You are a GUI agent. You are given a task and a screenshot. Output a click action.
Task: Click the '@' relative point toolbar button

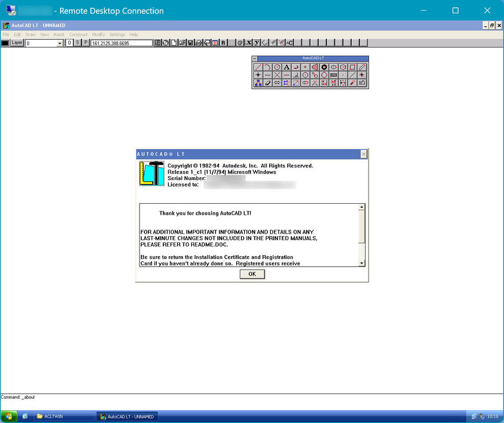[x=240, y=42]
